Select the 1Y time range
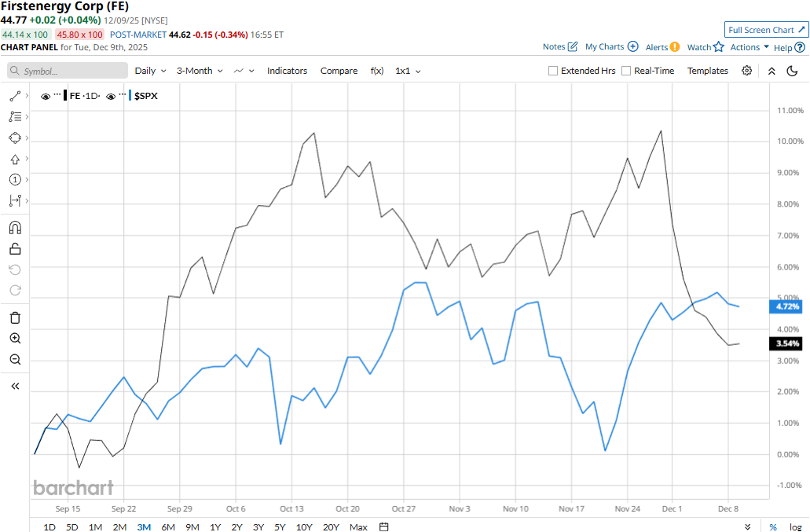The width and height of the screenshot is (810, 532). pos(215,526)
